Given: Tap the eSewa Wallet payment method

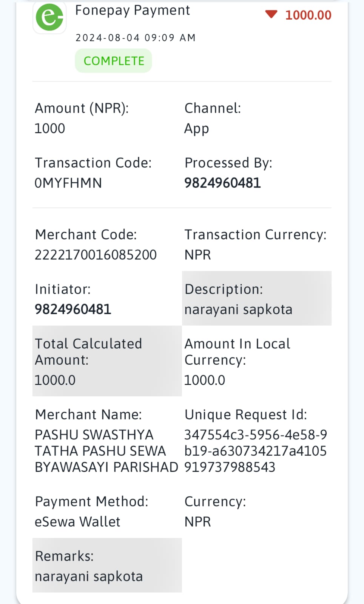Looking at the screenshot, I should pos(77,522).
